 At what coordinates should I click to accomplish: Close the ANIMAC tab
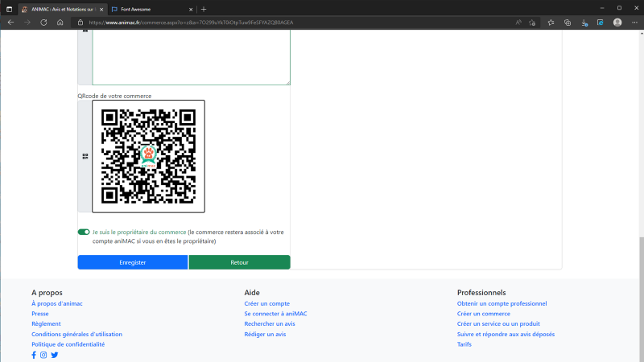coord(101,9)
